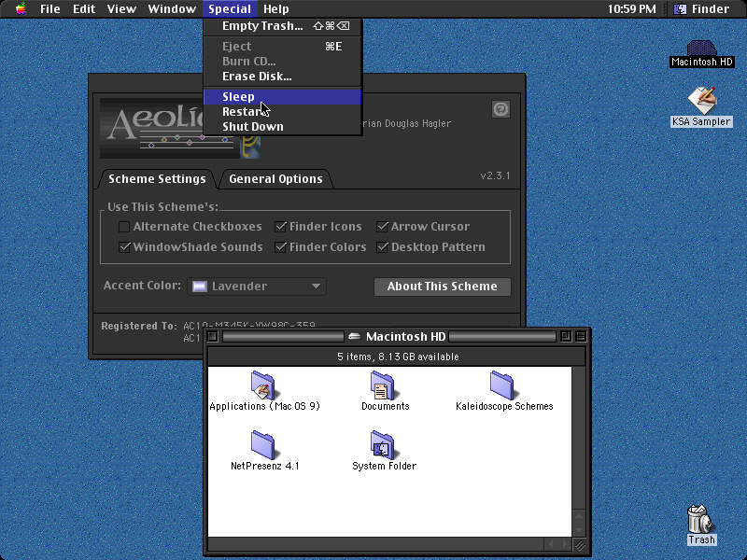Select the System Folder icon
Screen dimensions: 747x560
[x=384, y=445]
